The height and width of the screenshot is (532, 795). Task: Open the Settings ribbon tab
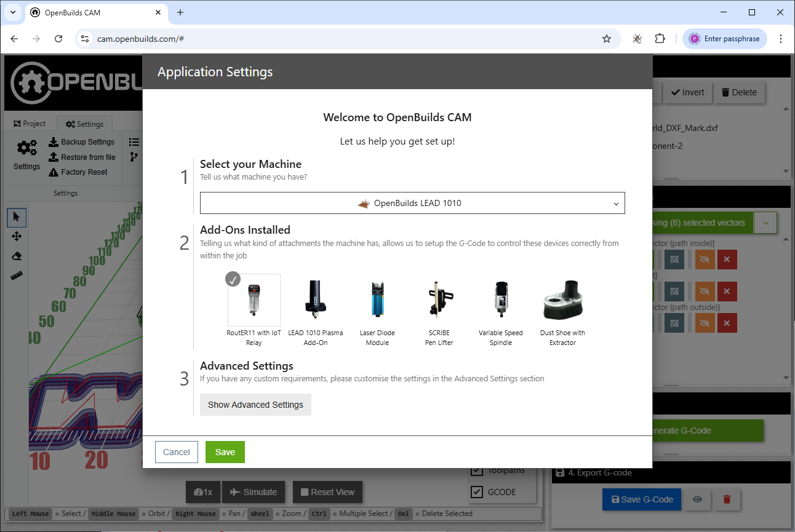tap(84, 124)
